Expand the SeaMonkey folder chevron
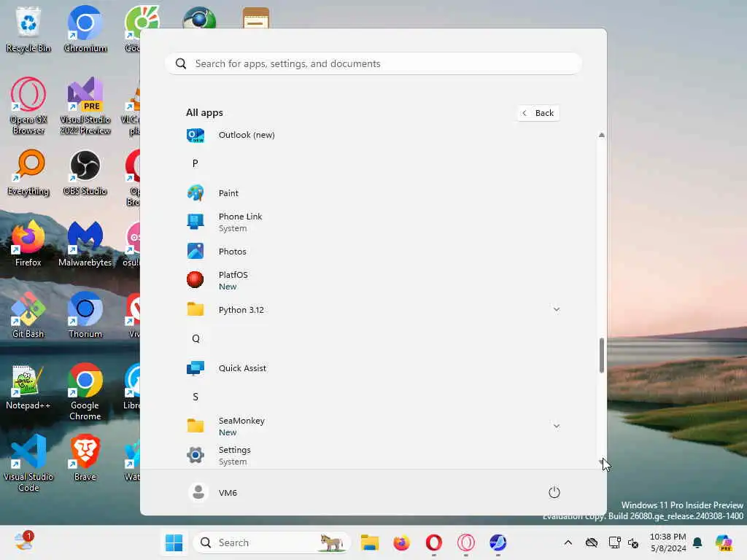 [556, 426]
